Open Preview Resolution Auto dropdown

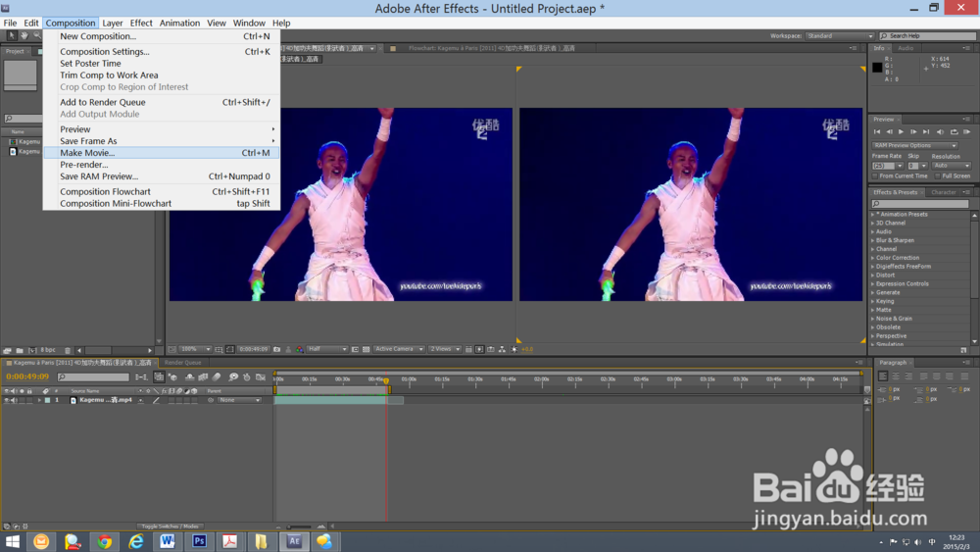coord(952,166)
